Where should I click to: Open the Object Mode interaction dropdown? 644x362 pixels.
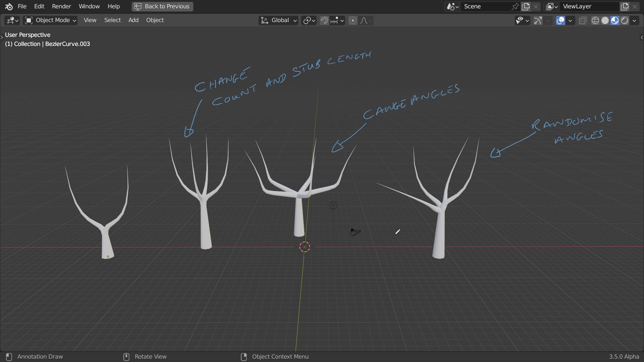click(x=50, y=20)
